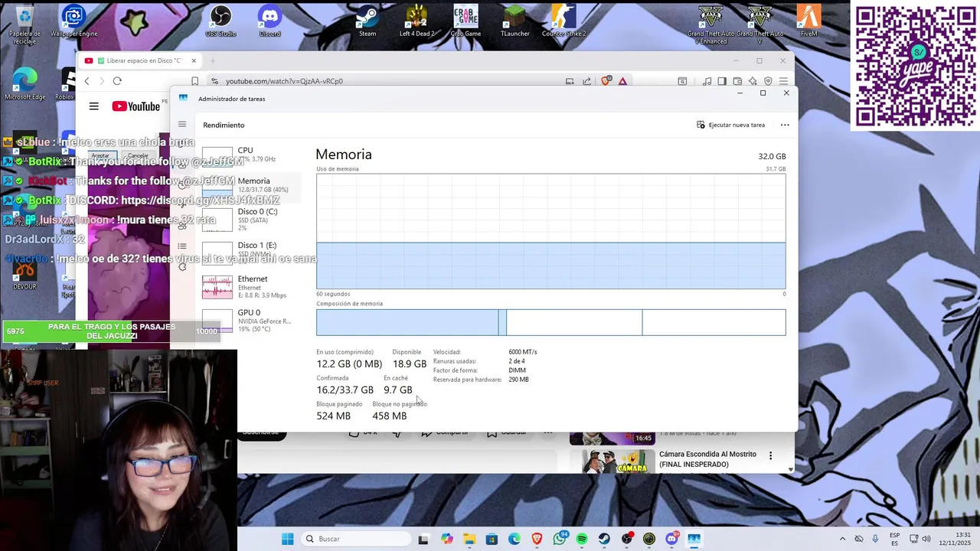Reload the YouTube page in Brave

[117, 81]
